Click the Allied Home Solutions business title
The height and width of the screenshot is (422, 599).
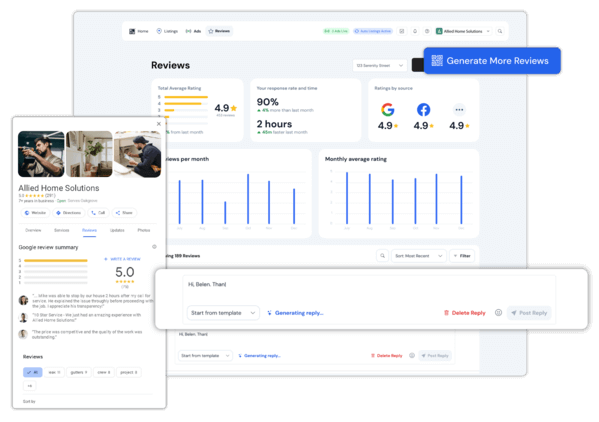coord(59,188)
